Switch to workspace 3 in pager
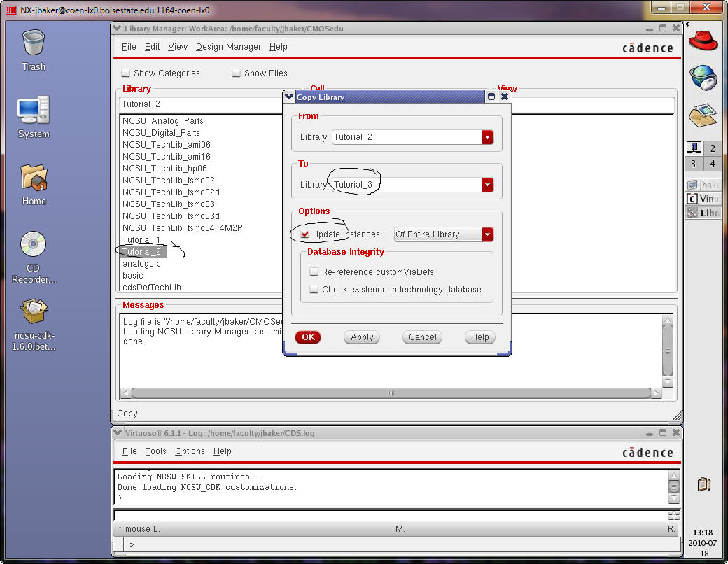The height and width of the screenshot is (564, 728). click(694, 164)
